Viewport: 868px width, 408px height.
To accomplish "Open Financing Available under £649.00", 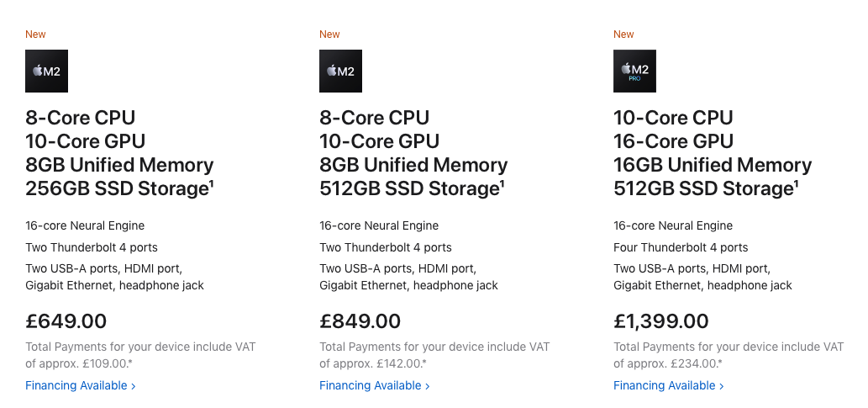I will coord(76,386).
